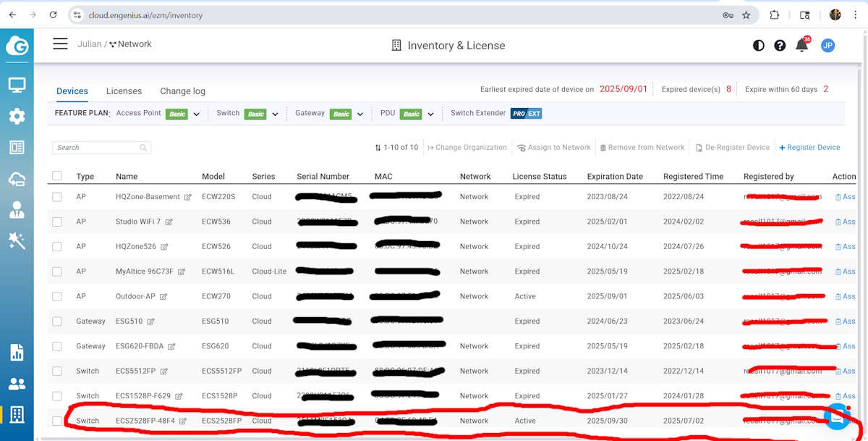Edit the ESG510 gateway name

[x=151, y=322]
